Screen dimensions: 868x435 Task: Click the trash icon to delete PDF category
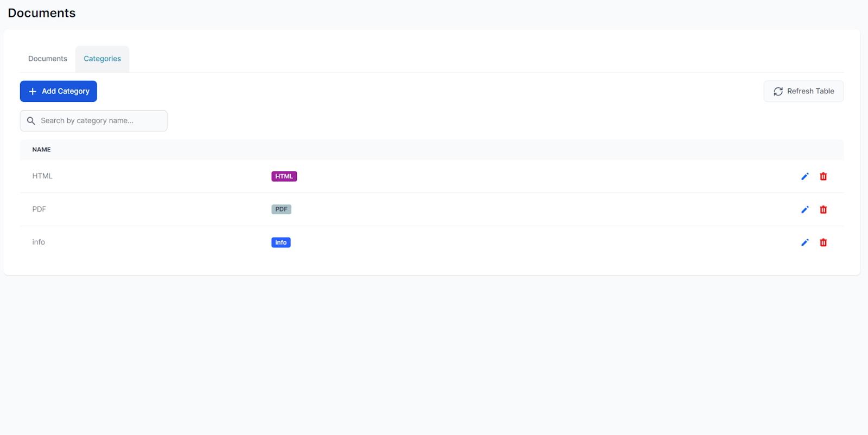[x=823, y=209]
